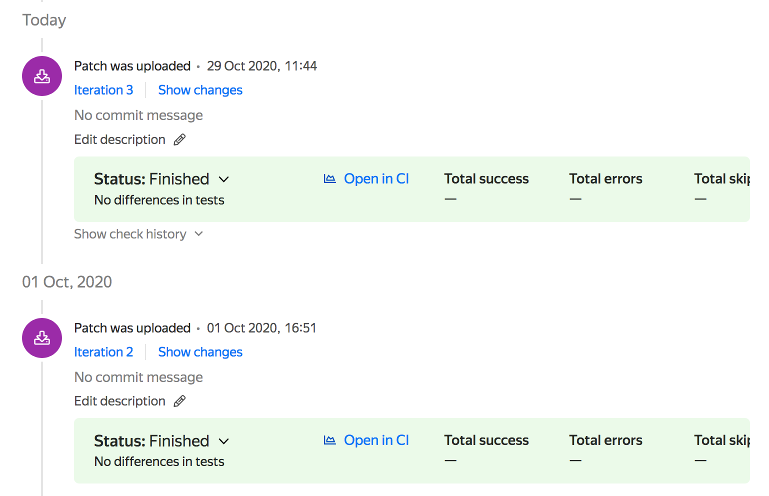Show changes for Iteration 2
Image resolution: width=769 pixels, height=496 pixels.
200,352
